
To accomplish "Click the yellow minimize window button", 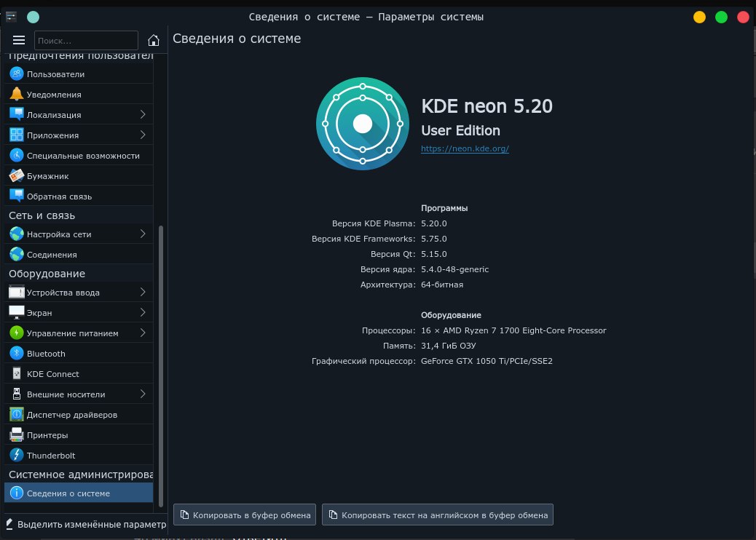I will pos(699,17).
